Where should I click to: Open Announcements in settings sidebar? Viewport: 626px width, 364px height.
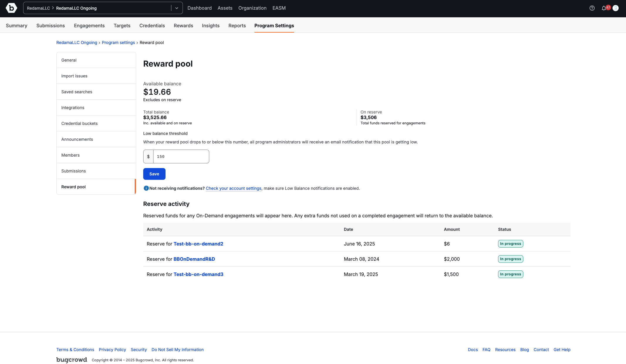pos(96,139)
